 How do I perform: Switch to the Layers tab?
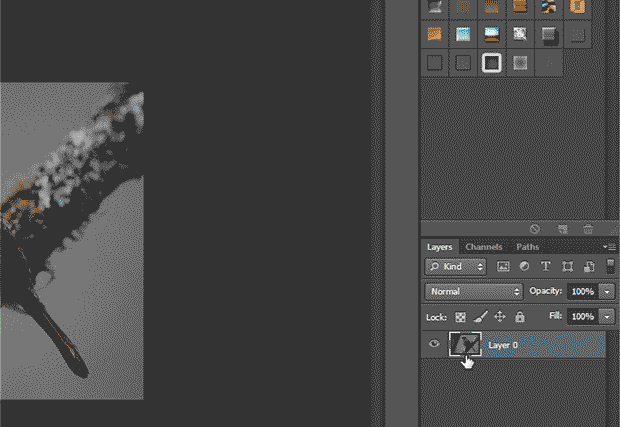click(439, 247)
